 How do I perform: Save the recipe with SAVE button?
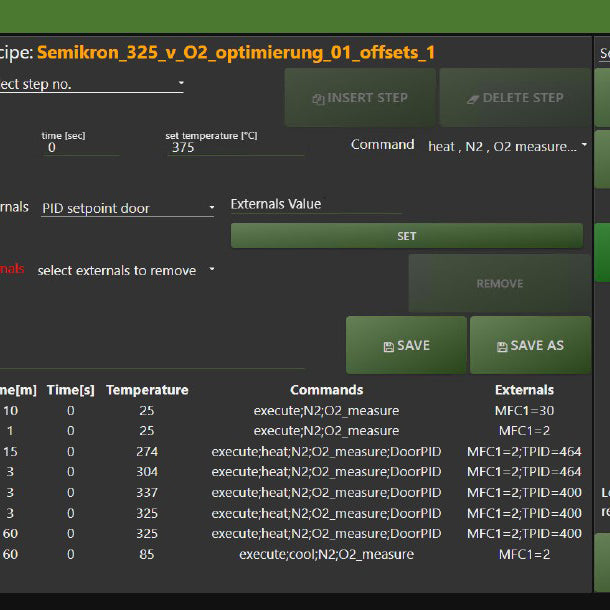click(406, 345)
